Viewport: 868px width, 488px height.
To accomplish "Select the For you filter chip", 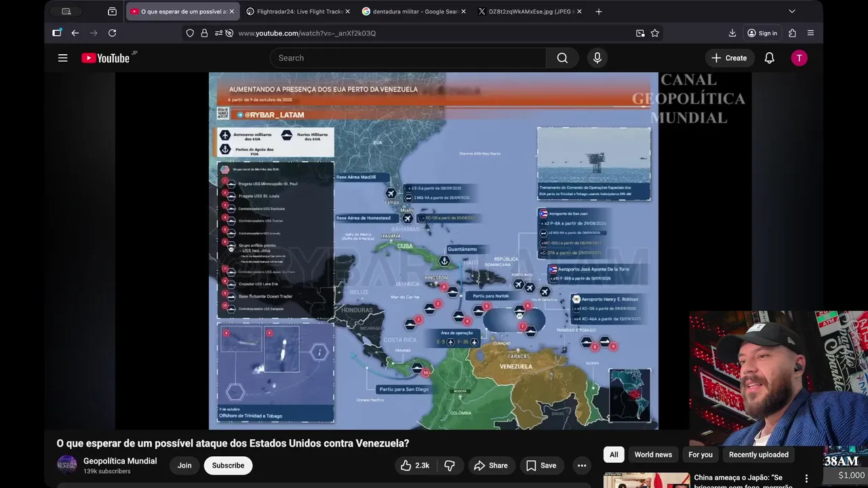I will click(x=701, y=455).
